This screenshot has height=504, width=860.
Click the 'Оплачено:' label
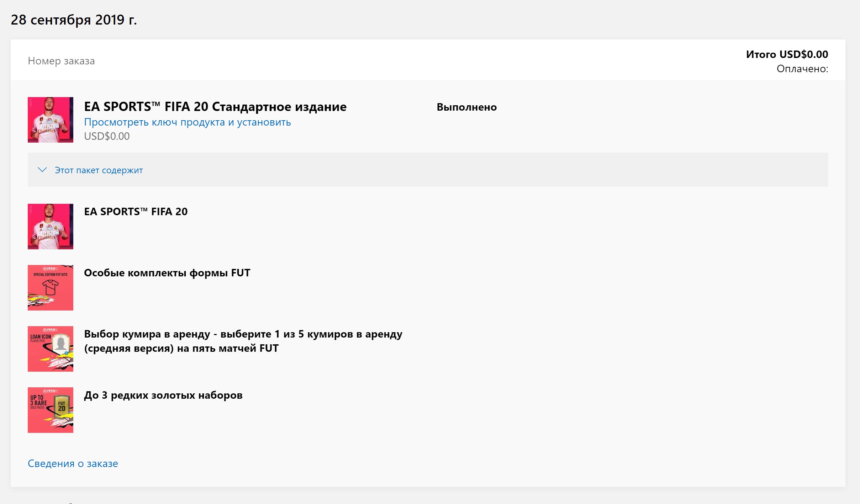pos(802,69)
